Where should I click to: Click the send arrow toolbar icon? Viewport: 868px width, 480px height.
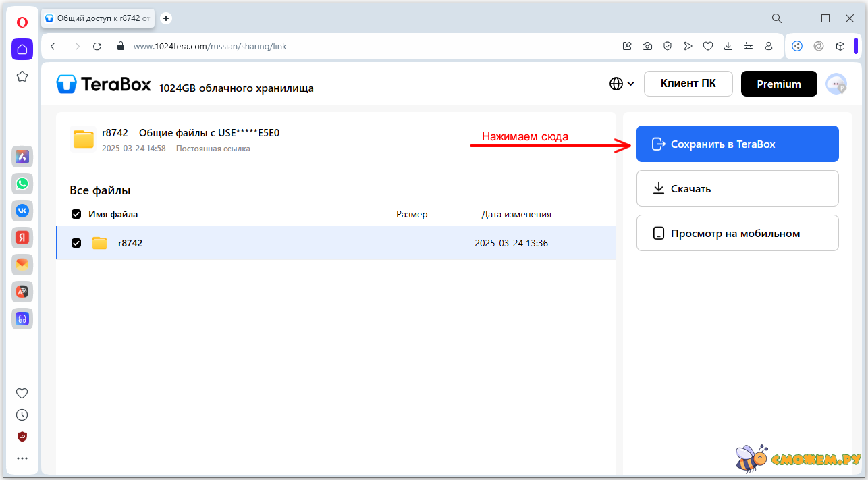688,46
